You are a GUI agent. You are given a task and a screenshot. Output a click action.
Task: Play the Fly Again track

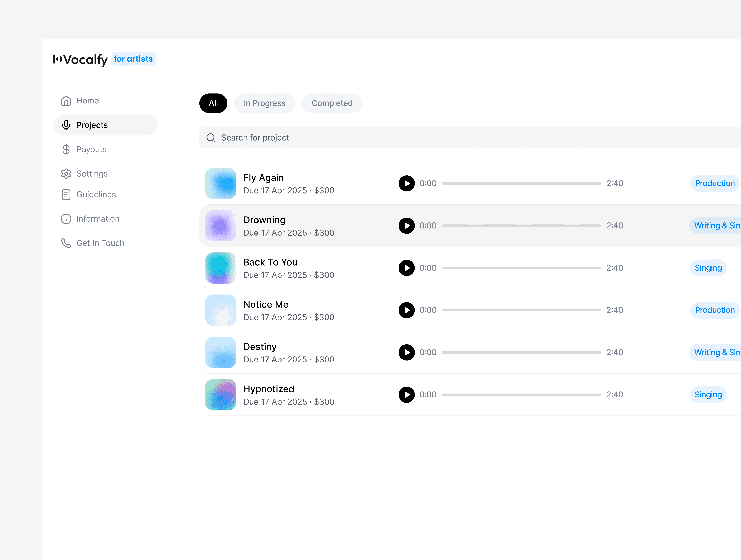[406, 183]
